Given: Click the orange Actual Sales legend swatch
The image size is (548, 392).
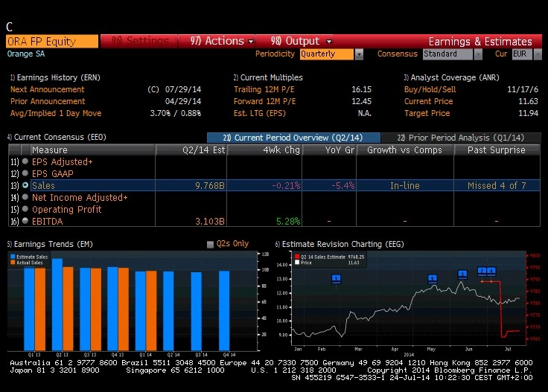Looking at the screenshot, I should tap(13, 263).
